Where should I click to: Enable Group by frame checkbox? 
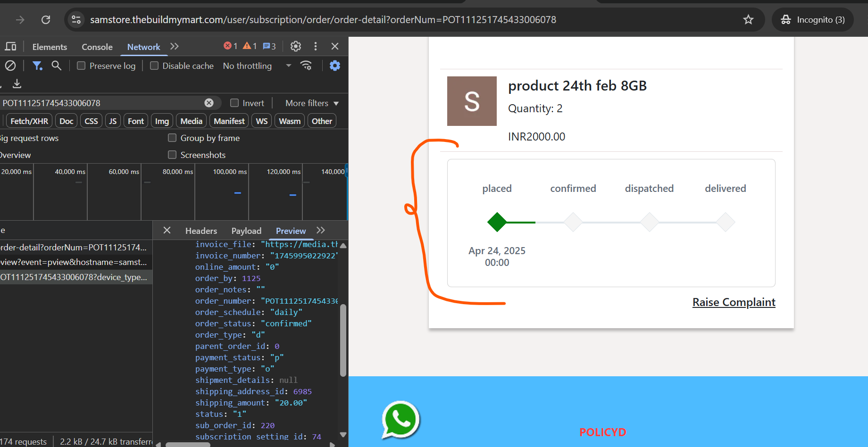point(172,138)
